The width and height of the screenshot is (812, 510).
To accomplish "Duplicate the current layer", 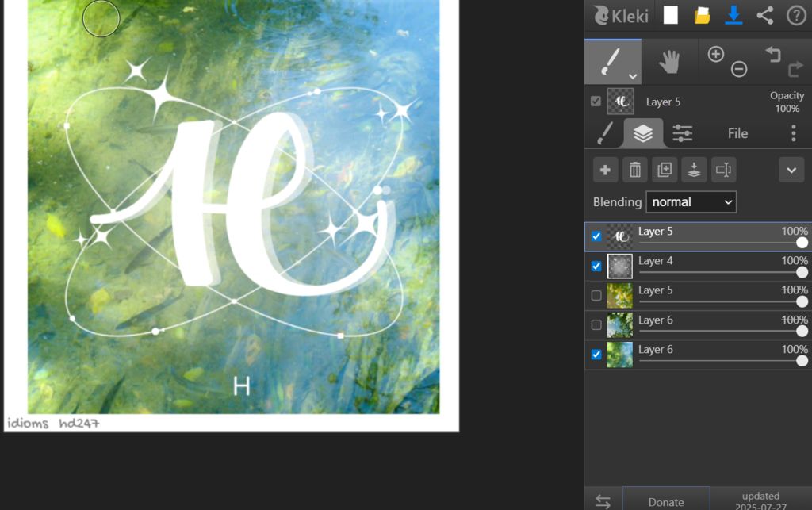I will pos(665,170).
